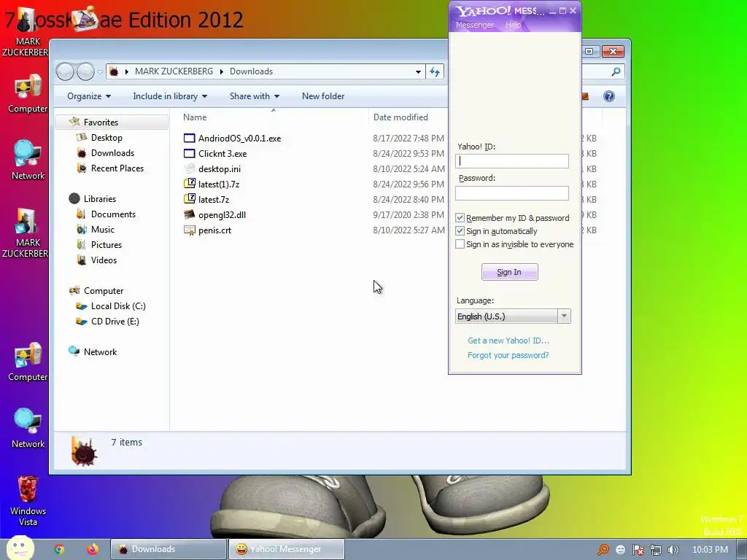Click the recent pages arrow next to Forward
The image size is (747, 560).
100,72
